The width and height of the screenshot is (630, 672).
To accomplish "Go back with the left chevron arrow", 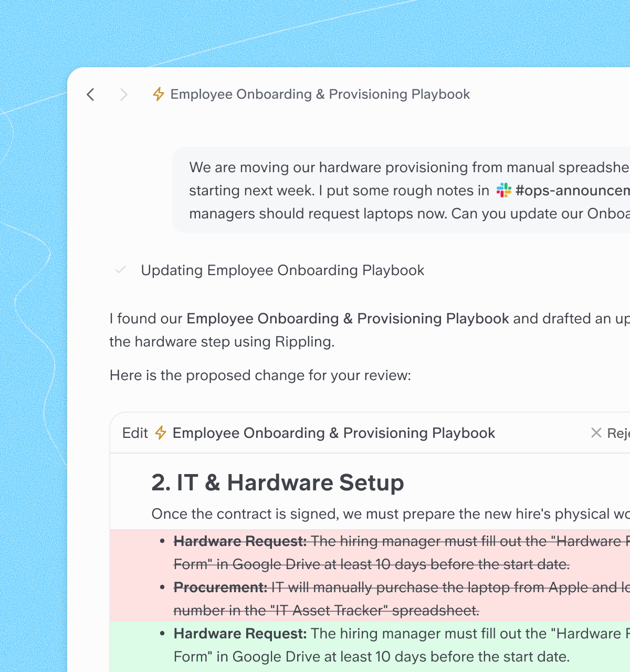I will tap(91, 94).
